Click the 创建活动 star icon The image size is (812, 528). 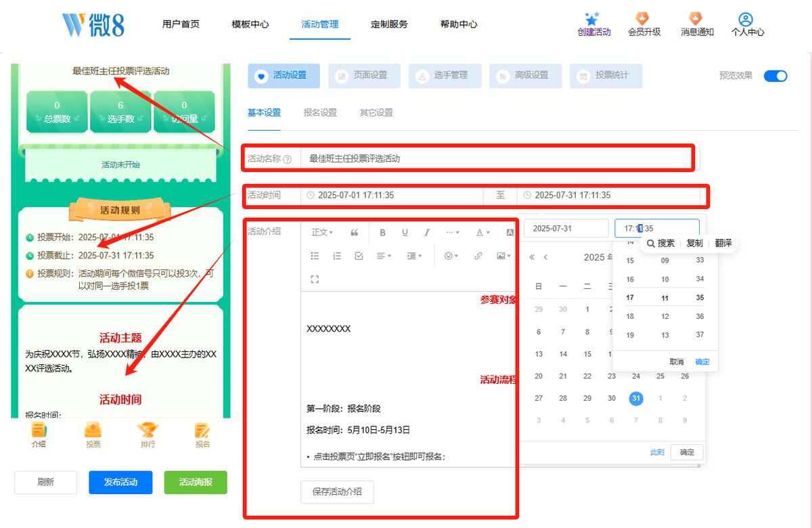point(593,19)
